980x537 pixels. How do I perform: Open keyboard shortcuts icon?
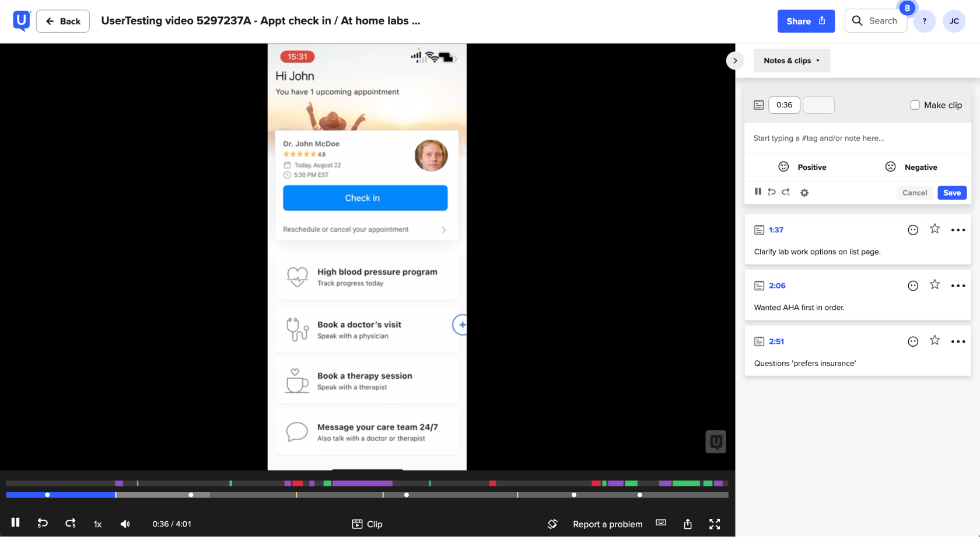pos(661,523)
